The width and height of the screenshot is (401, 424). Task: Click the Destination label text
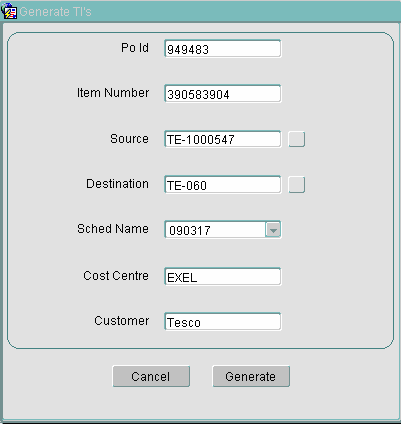pos(117,184)
